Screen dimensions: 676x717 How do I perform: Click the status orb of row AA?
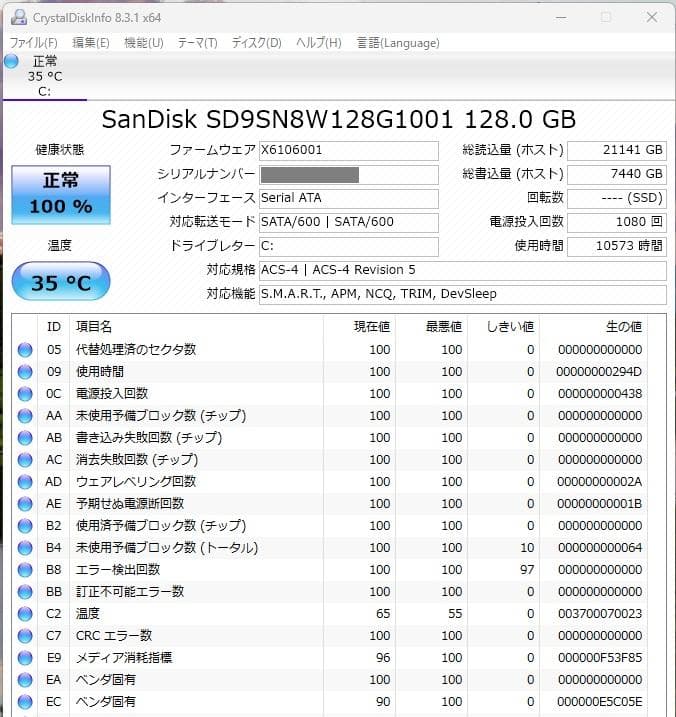pyautogui.click(x=25, y=416)
